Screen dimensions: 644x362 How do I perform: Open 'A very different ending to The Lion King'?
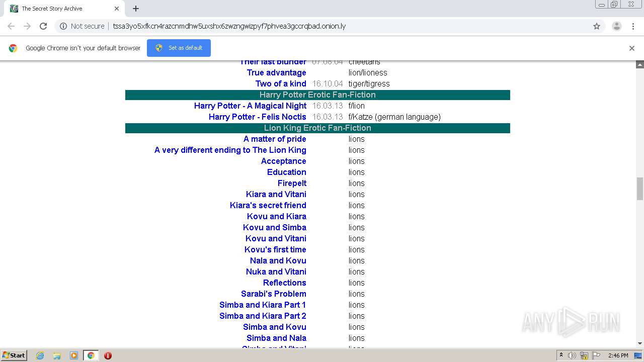pyautogui.click(x=230, y=150)
